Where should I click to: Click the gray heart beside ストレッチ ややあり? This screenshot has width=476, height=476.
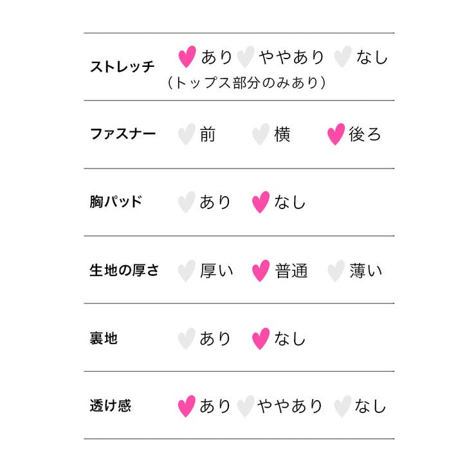point(246,57)
